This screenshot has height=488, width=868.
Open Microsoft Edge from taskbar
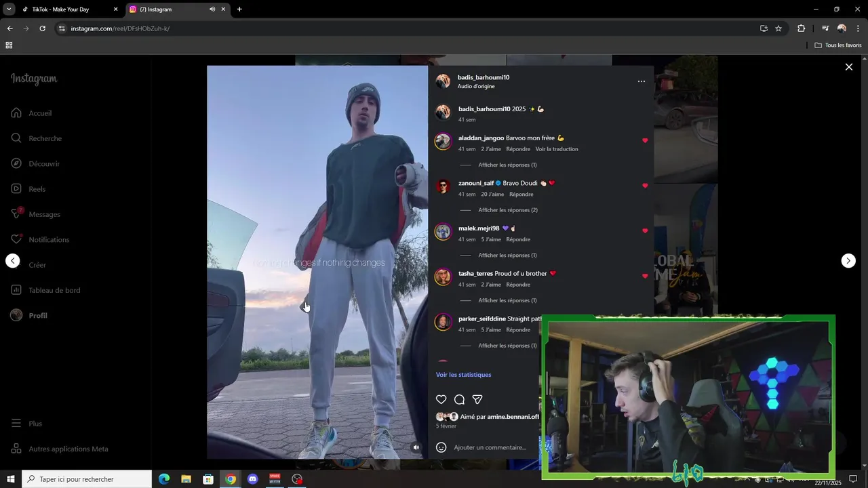click(x=164, y=479)
